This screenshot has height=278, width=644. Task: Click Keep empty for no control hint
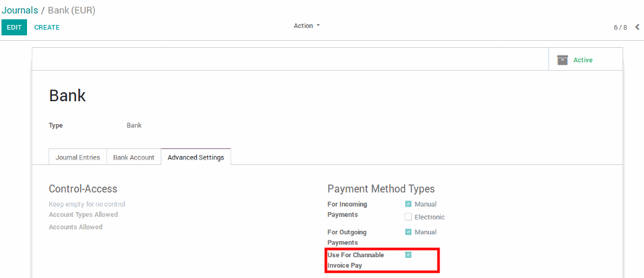[87, 204]
